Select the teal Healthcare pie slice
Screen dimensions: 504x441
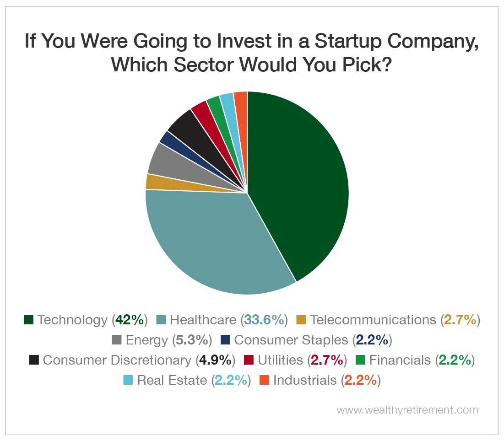tap(212, 244)
